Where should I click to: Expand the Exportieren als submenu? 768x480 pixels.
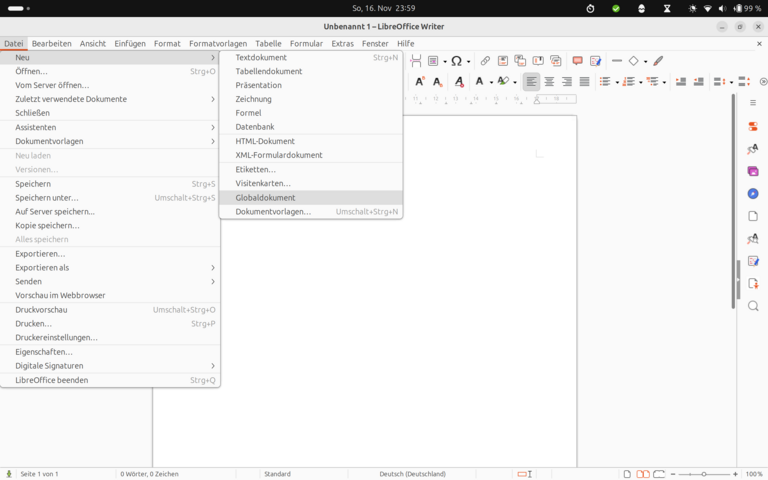pyautogui.click(x=110, y=268)
